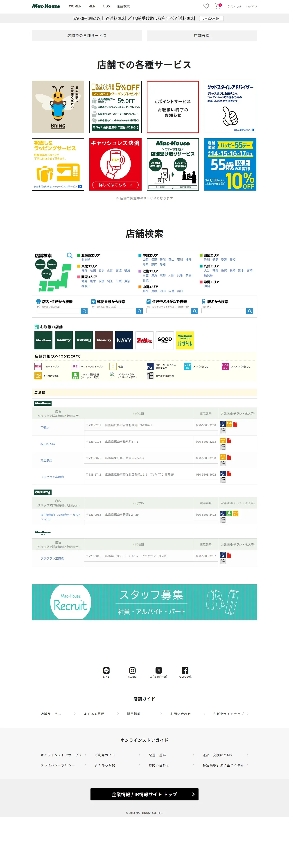Open the dポイントサービス notice banner
This screenshot has height=868, width=289.
pyautogui.click(x=173, y=107)
